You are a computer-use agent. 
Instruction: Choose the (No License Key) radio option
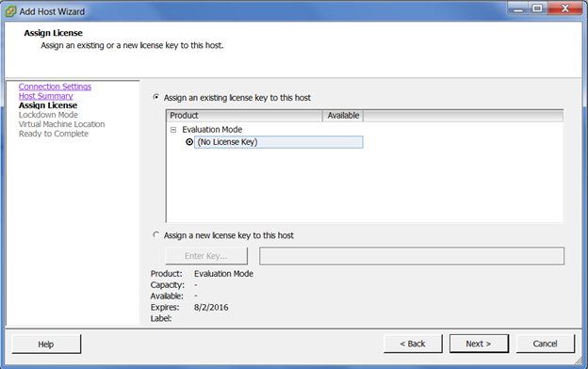189,142
